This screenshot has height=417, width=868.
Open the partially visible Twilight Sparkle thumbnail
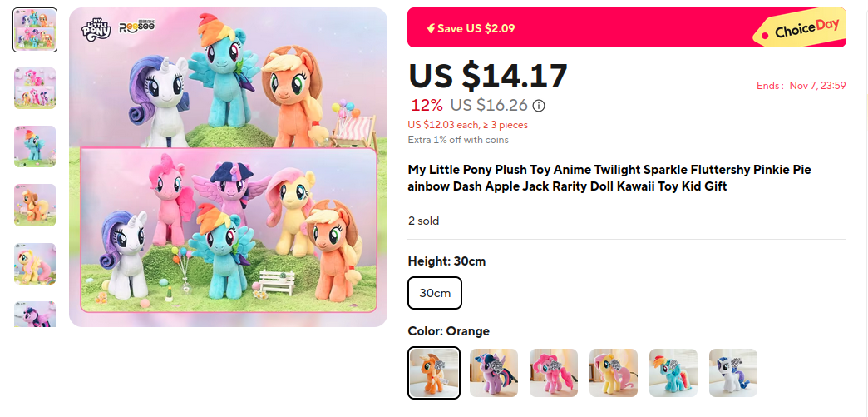pos(35,315)
